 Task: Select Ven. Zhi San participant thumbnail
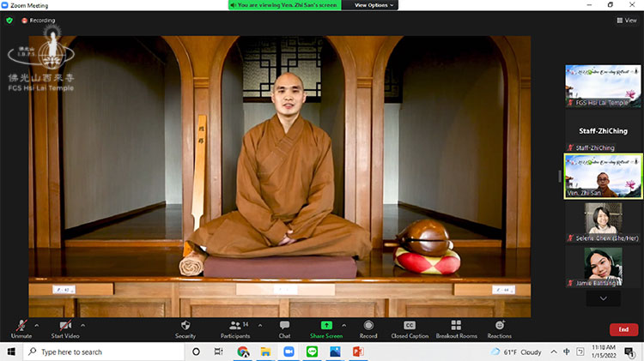click(x=603, y=177)
